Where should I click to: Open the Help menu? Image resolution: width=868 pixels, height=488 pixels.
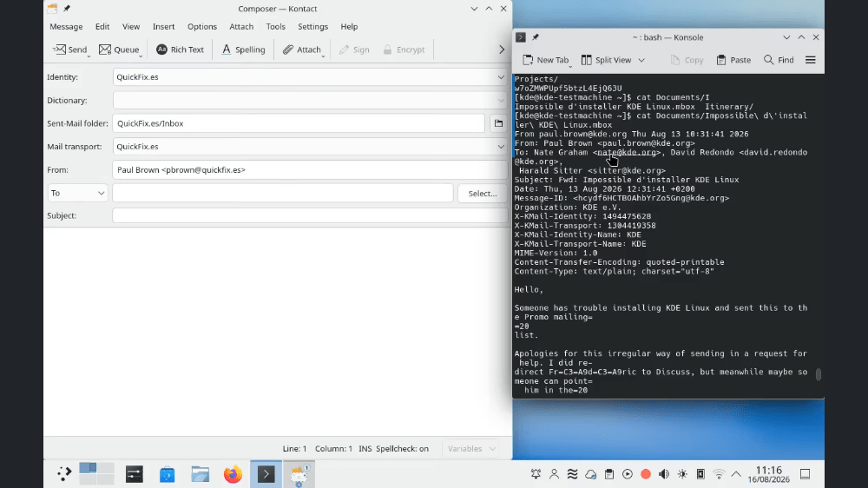point(349,27)
